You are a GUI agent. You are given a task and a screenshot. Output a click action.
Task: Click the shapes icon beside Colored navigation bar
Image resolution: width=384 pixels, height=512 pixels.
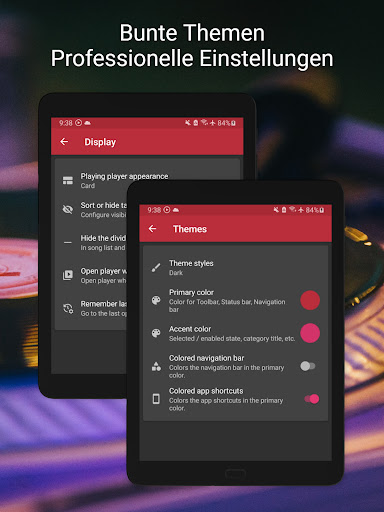[x=156, y=366]
